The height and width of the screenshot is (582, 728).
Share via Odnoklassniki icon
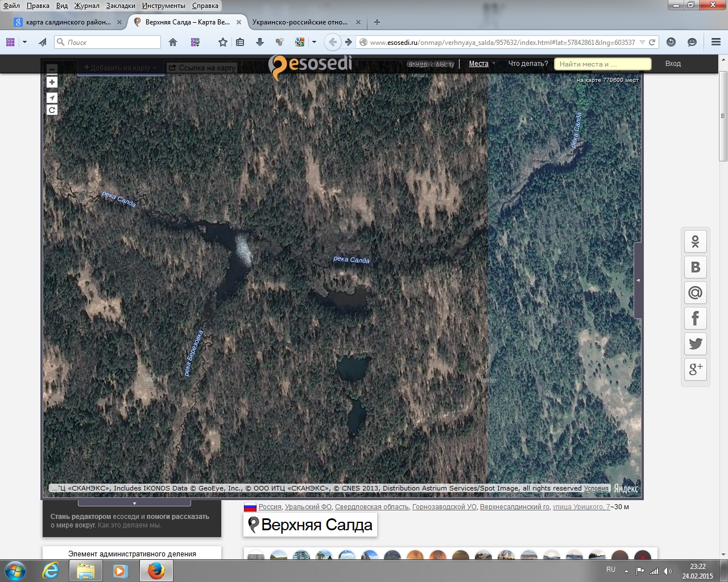coord(695,242)
